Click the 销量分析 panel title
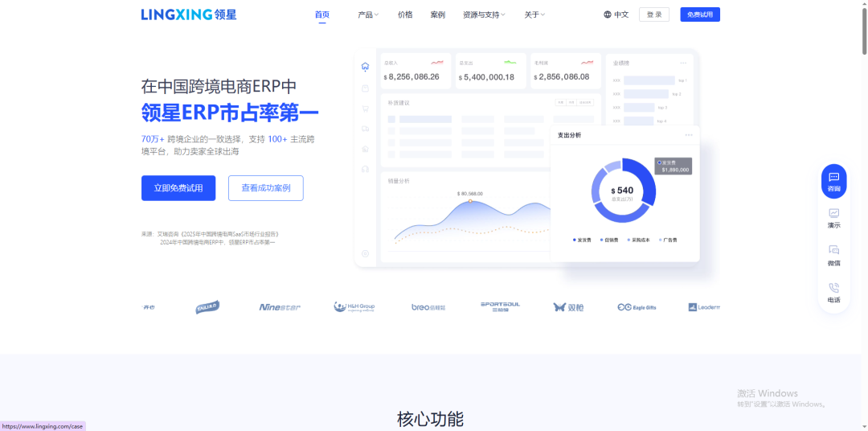The image size is (868, 431). click(399, 181)
